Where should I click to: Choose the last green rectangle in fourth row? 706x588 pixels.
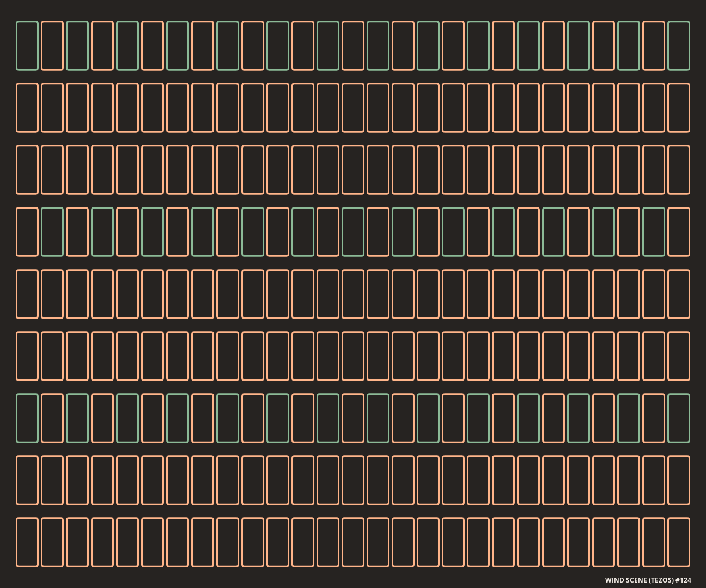(654, 232)
